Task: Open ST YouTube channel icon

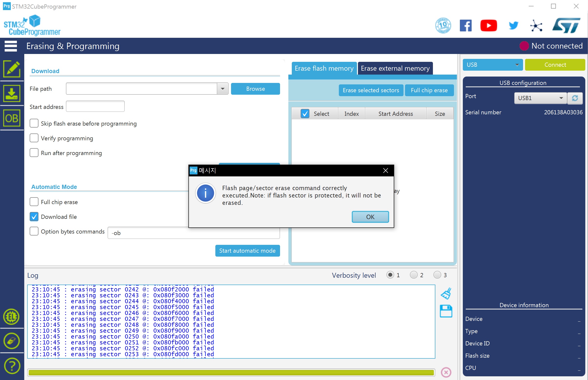Action: click(489, 26)
